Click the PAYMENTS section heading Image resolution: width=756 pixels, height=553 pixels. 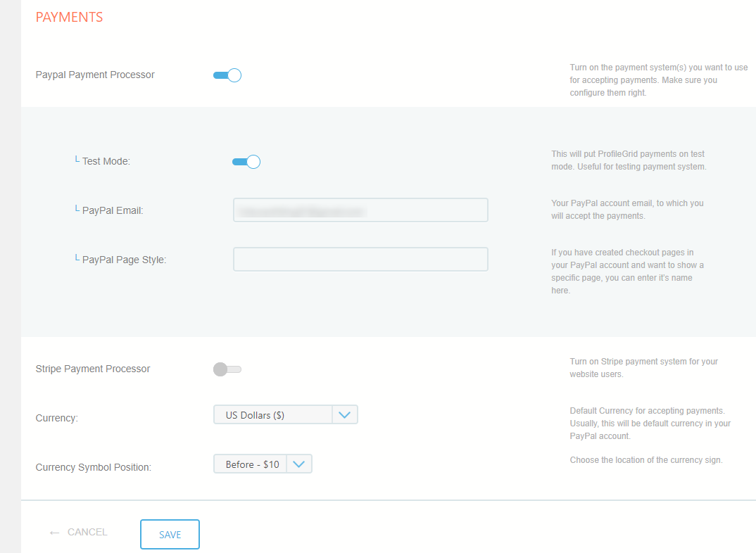(x=69, y=18)
